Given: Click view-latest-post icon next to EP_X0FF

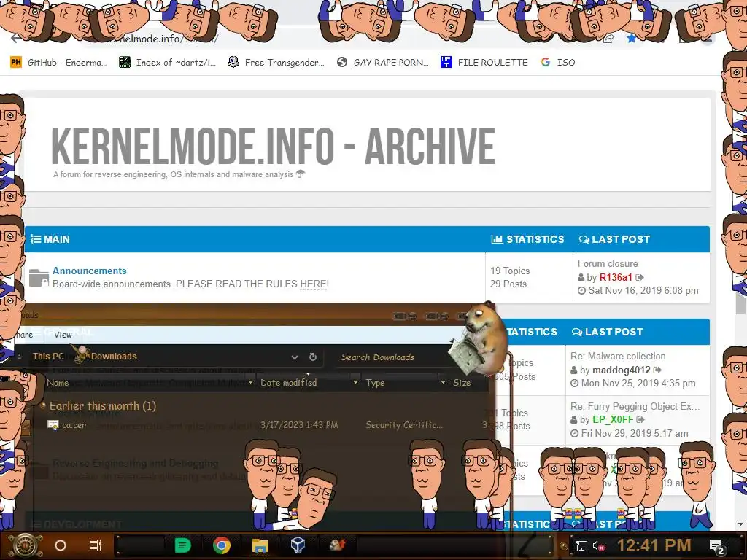Looking at the screenshot, I should point(640,419).
